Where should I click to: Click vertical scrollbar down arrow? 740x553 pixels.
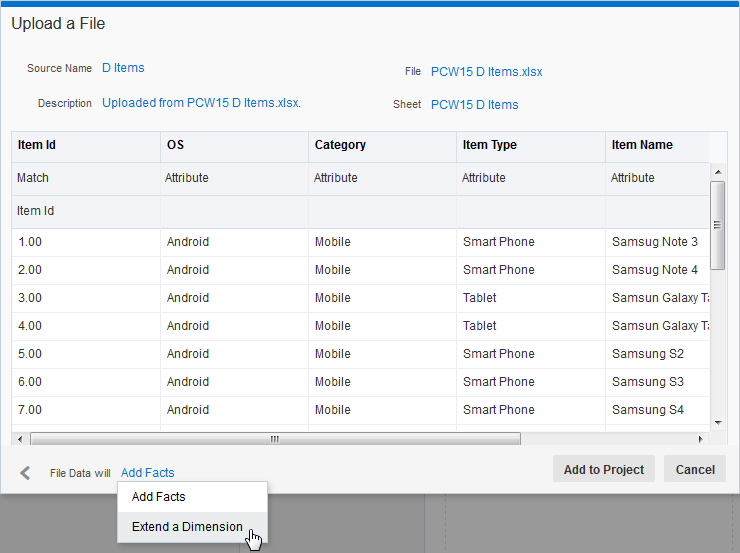718,423
